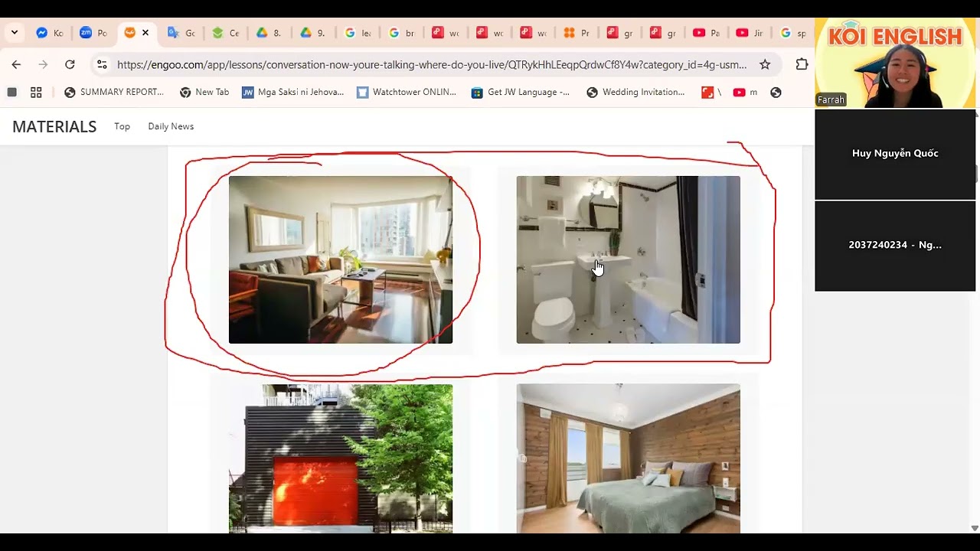This screenshot has width=980, height=551.
Task: Open the New Tab bookmark
Action: pos(204,93)
